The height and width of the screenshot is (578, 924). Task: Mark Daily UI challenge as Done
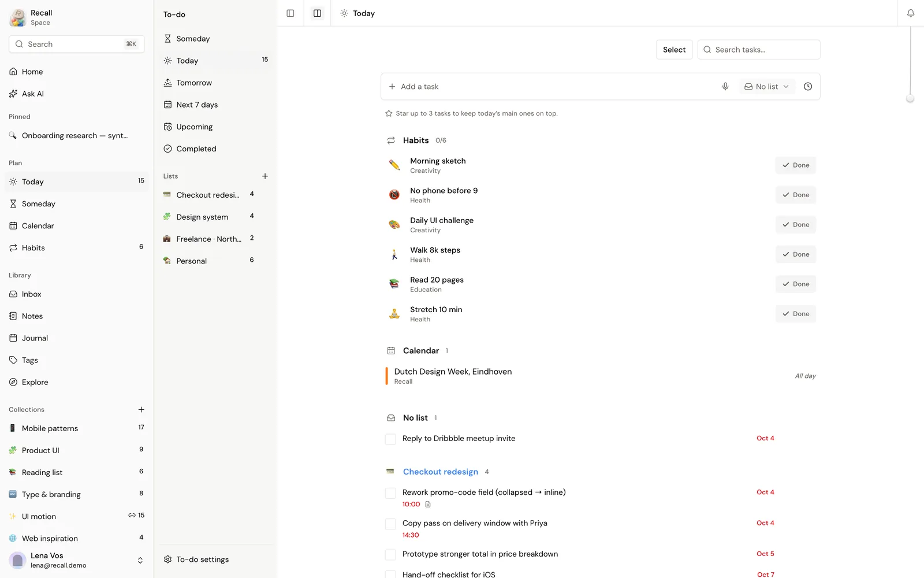tap(795, 225)
